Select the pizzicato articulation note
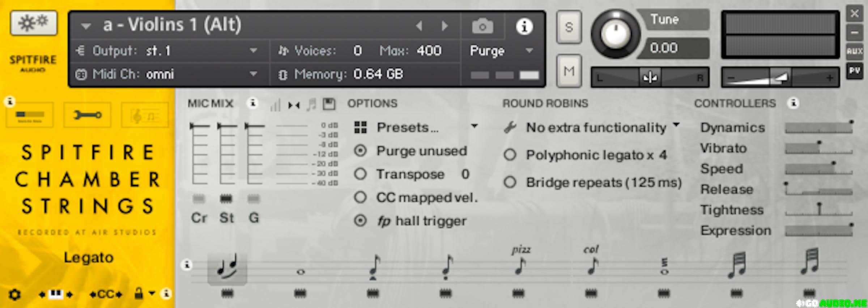Viewport: 868px width, 308px height. 520,266
